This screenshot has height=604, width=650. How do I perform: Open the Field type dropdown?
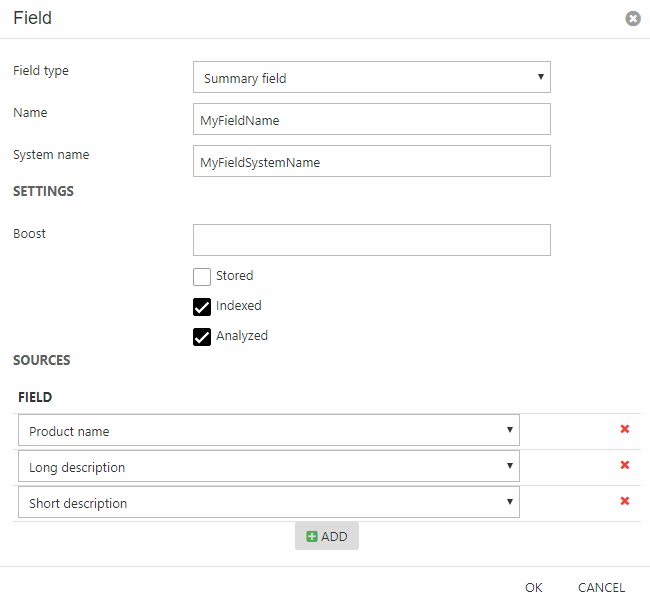pos(371,77)
